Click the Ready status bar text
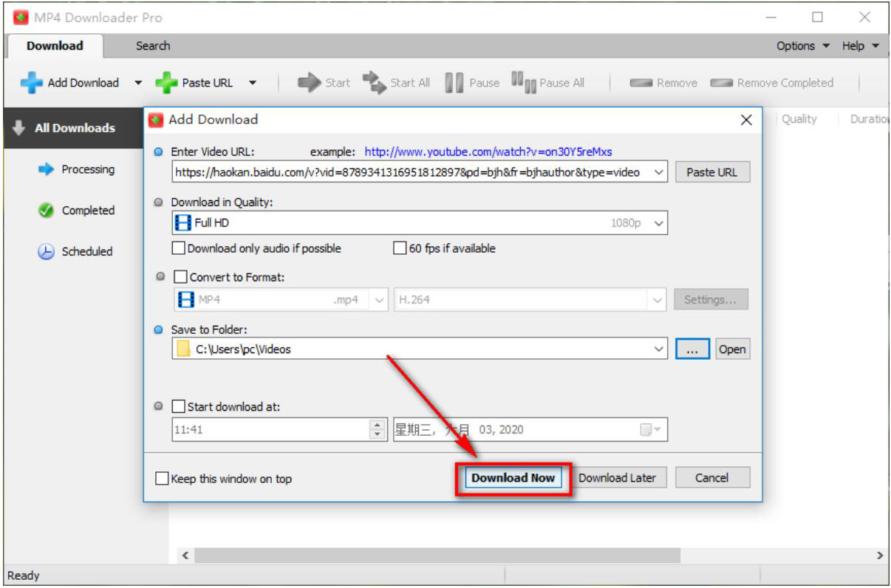 (x=24, y=576)
